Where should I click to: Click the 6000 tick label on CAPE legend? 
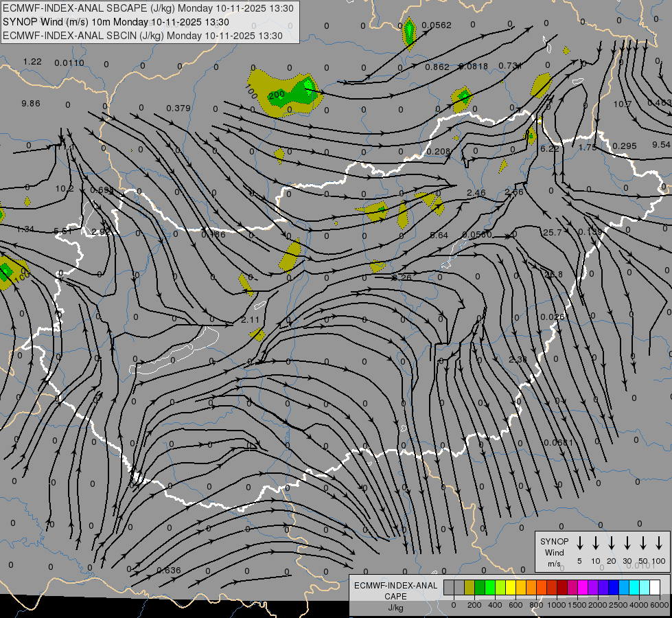click(x=660, y=605)
